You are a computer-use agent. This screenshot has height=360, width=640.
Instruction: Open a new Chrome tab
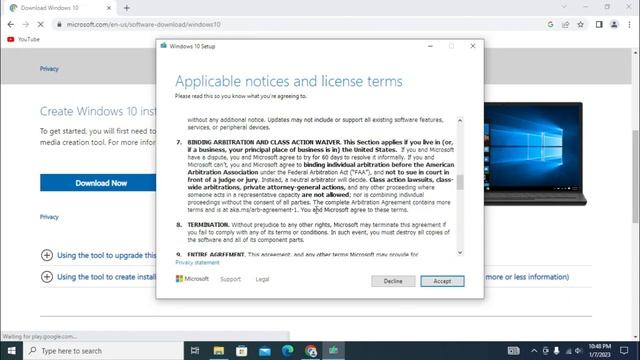click(x=127, y=8)
